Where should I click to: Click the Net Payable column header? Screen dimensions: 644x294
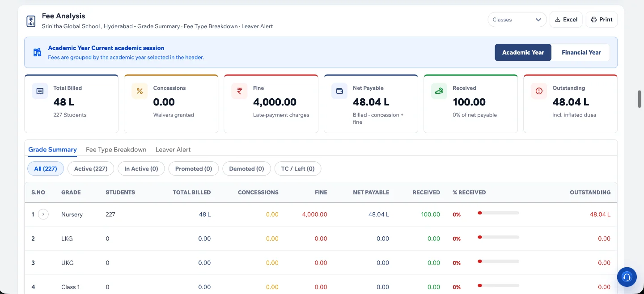[x=371, y=193]
